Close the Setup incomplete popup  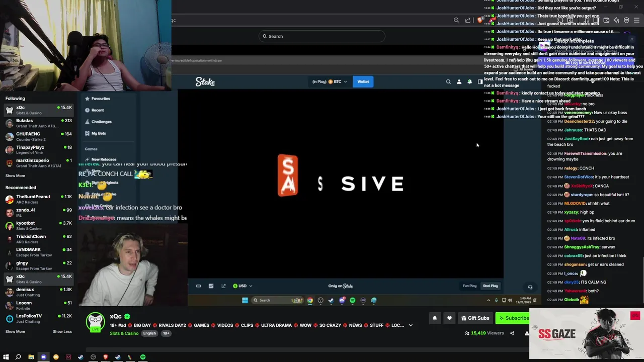pos(632,39)
